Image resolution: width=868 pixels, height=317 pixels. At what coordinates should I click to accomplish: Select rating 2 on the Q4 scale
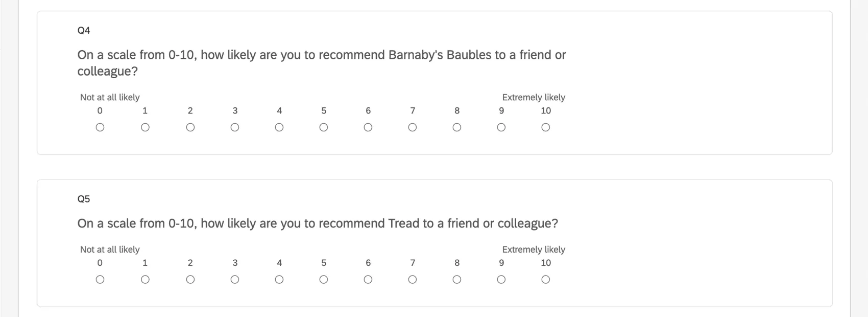tap(190, 127)
